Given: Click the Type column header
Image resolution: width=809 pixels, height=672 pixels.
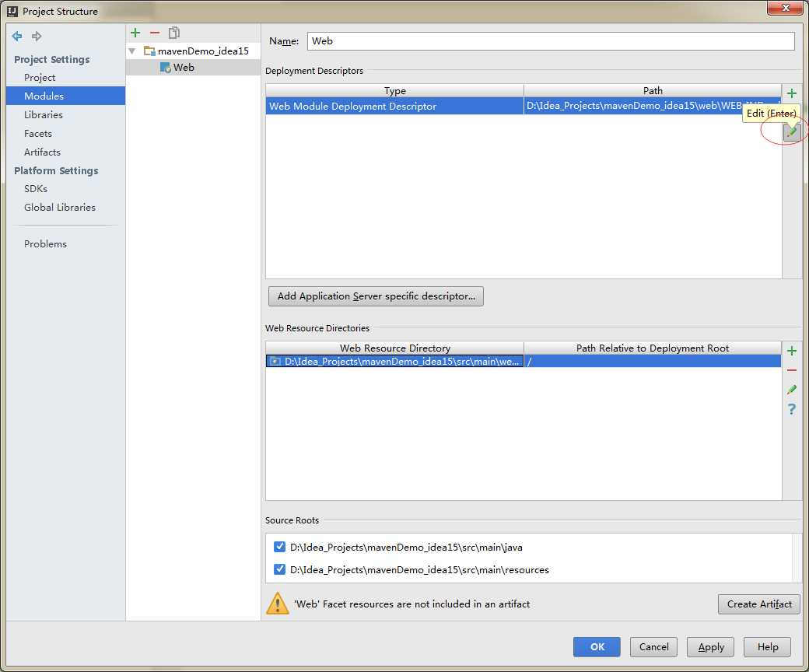Looking at the screenshot, I should coord(394,91).
